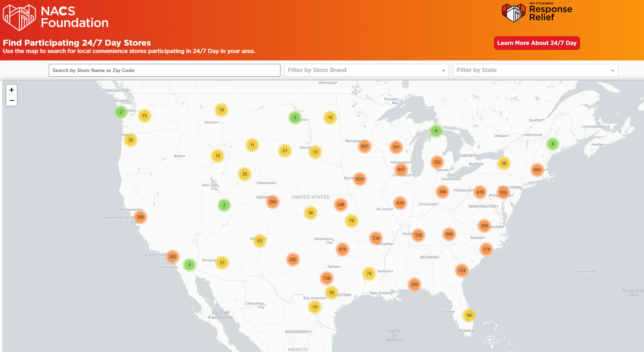The image size is (644, 352).
Task: Click the 596 cluster in the Carolinas
Action: coord(449,234)
